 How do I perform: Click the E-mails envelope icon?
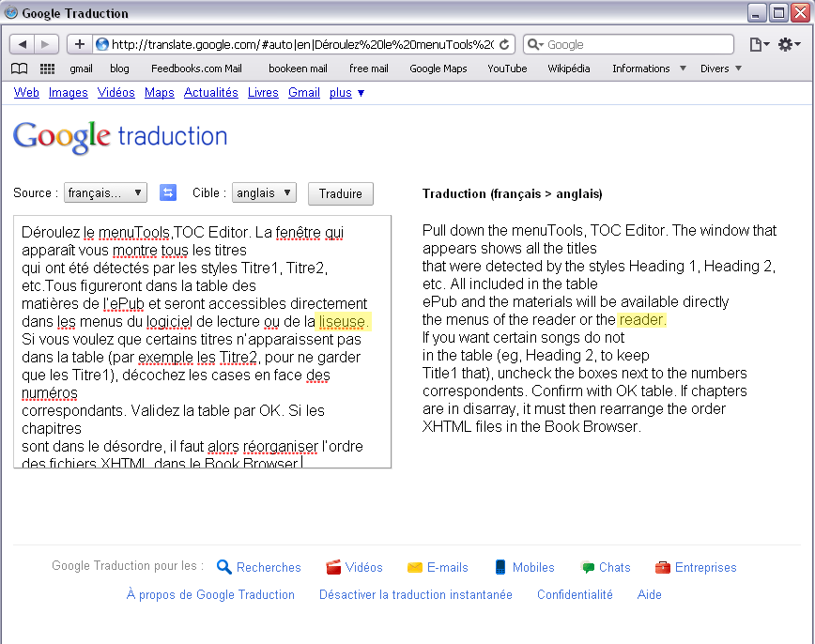tap(415, 568)
